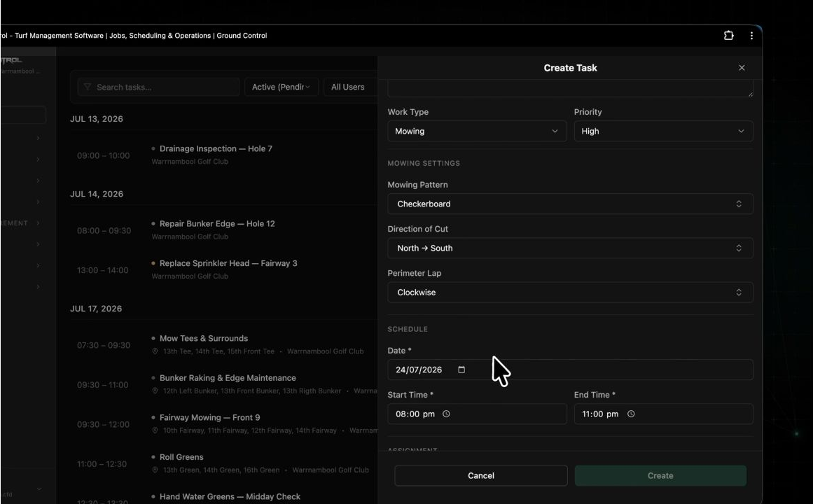Image resolution: width=813 pixels, height=504 pixels.
Task: Click the 09:00 – 10:00 time slot
Action: click(x=103, y=155)
